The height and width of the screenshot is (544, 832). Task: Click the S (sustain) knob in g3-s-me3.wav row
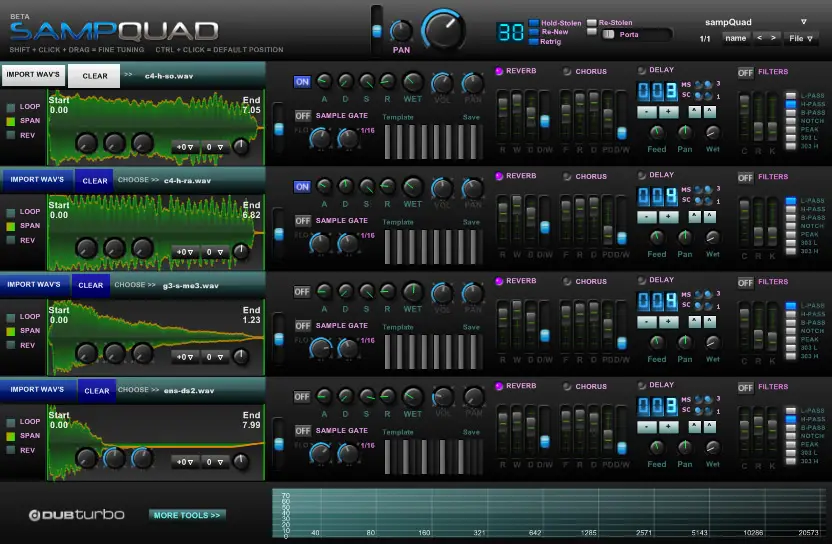click(x=367, y=291)
